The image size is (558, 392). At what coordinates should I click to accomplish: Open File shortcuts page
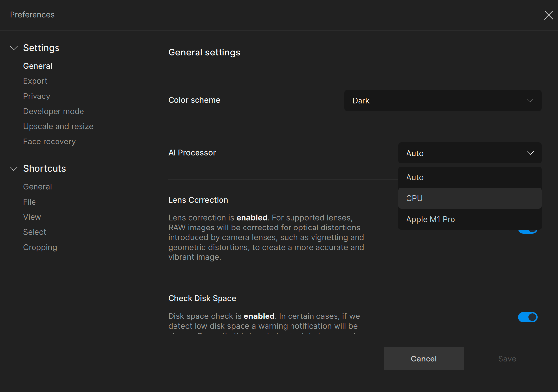(x=29, y=202)
